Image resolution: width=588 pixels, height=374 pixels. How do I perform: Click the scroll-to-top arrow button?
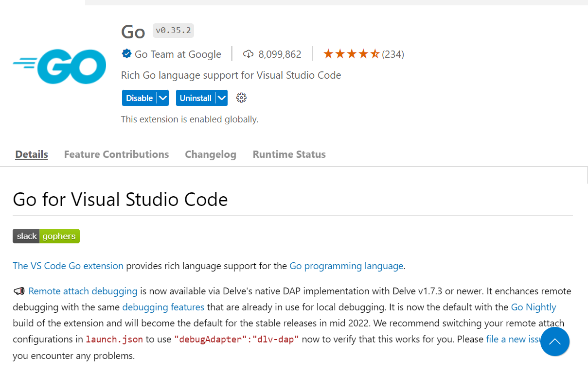pos(554,341)
